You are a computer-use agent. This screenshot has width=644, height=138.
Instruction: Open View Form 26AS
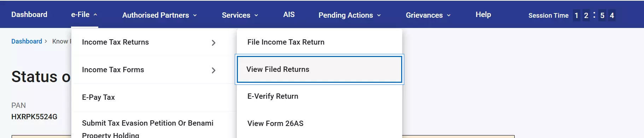pyautogui.click(x=320, y=123)
